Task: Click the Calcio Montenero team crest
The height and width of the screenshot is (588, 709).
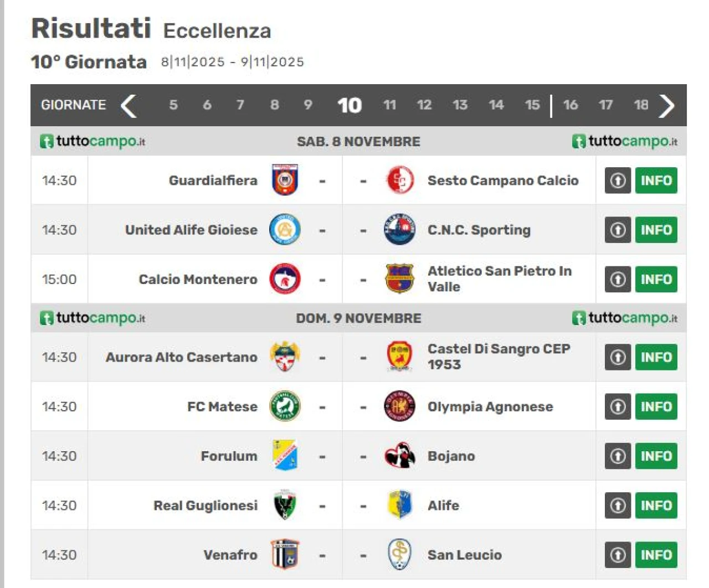Action: (285, 279)
